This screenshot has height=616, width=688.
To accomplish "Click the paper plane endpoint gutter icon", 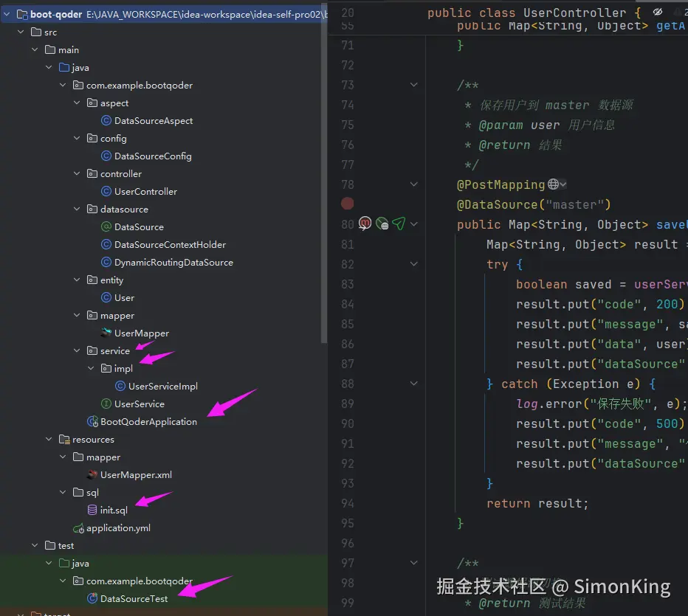I will [x=399, y=224].
